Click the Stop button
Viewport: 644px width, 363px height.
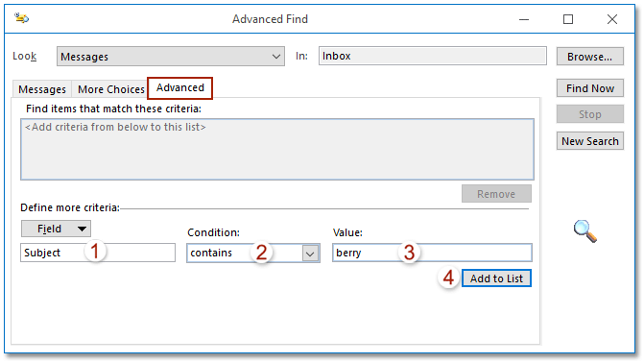[x=590, y=114]
